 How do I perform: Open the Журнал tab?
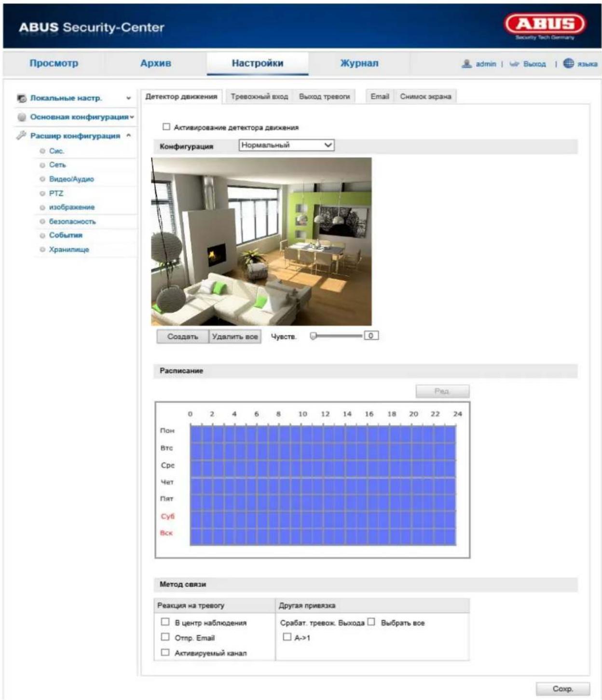tap(359, 63)
